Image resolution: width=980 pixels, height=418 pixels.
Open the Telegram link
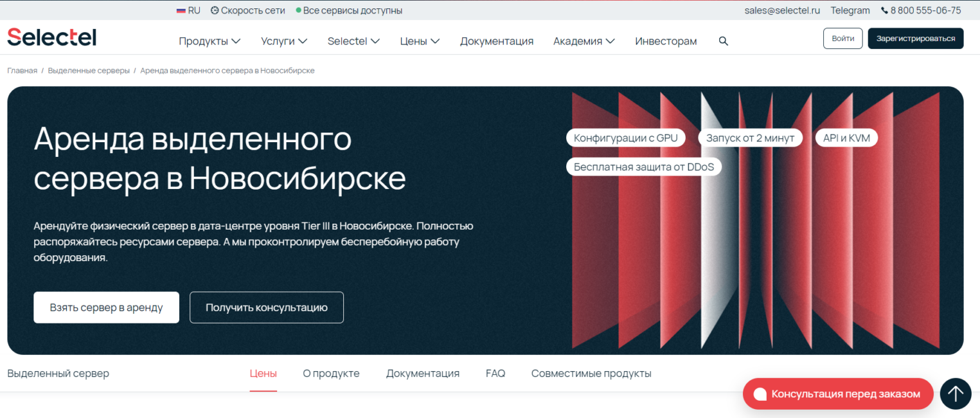point(850,10)
